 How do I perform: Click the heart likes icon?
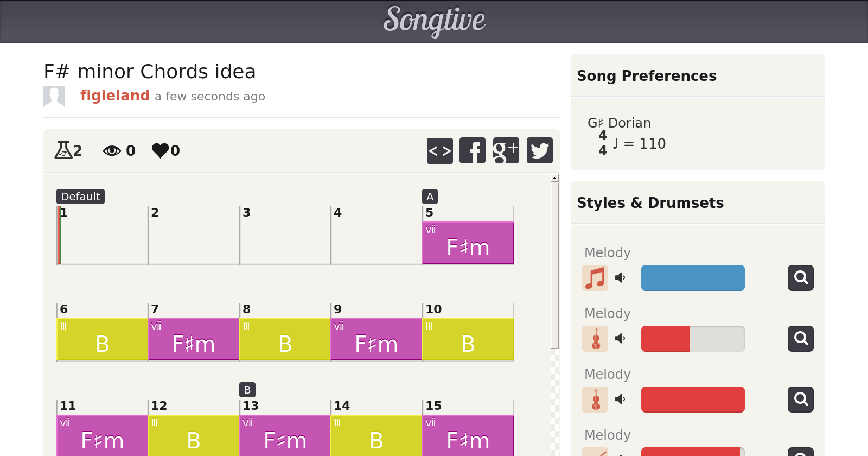(x=161, y=150)
